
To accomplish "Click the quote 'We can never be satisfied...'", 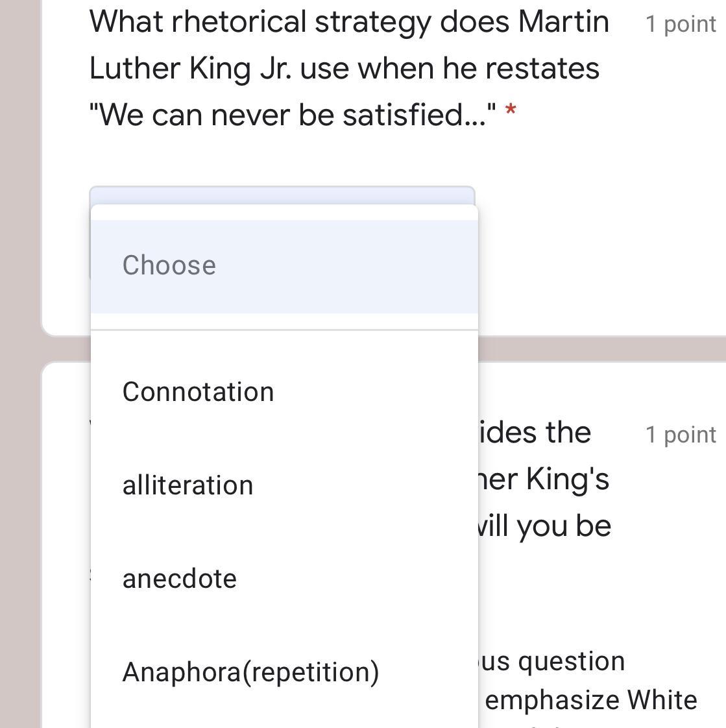I will coord(293,115).
